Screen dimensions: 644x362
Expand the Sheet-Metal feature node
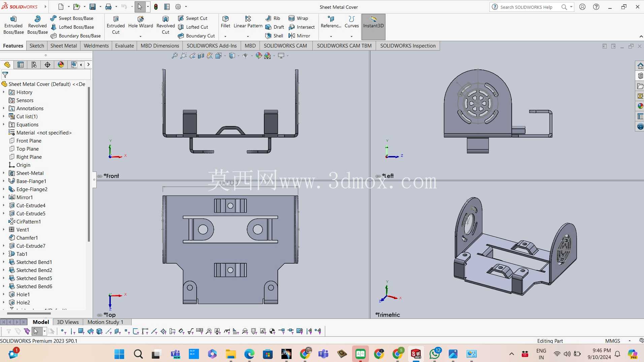tap(4, 173)
